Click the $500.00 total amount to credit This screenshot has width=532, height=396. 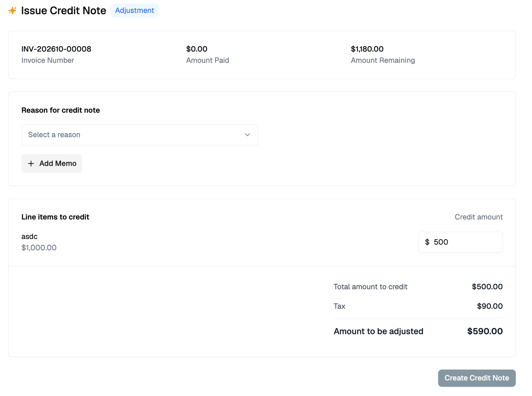pos(487,287)
